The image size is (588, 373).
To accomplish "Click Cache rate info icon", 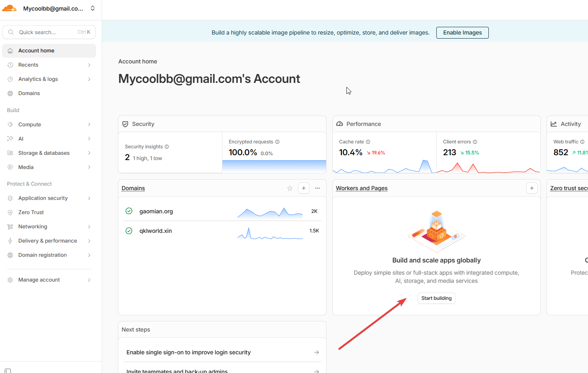I will 368,142.
